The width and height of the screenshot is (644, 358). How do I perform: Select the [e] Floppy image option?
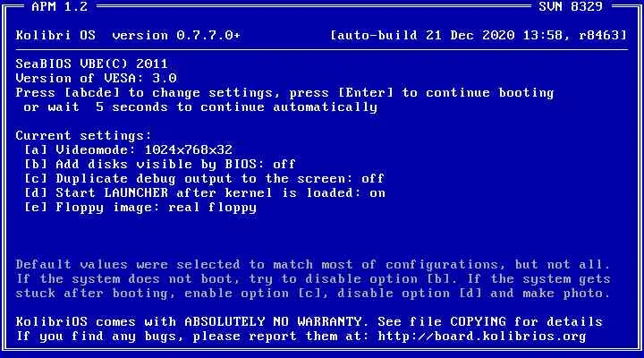click(140, 207)
